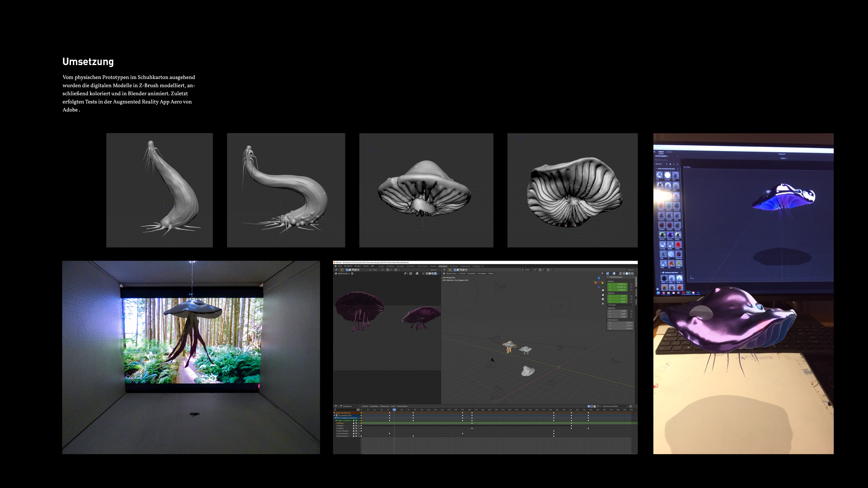Screen dimensions: 868x488
Task: Toggle the lock next to Skalieren Y
Action: [632, 314]
